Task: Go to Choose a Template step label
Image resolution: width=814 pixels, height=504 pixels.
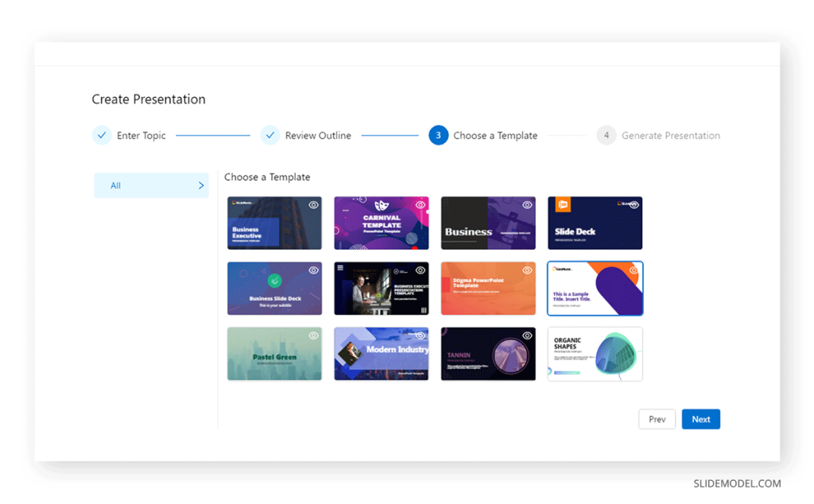Action: (495, 136)
